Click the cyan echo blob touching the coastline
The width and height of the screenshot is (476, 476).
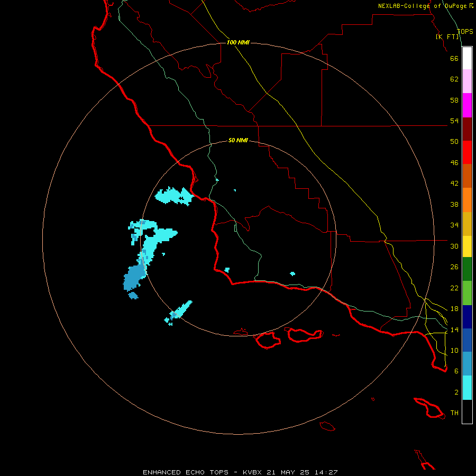(x=174, y=196)
